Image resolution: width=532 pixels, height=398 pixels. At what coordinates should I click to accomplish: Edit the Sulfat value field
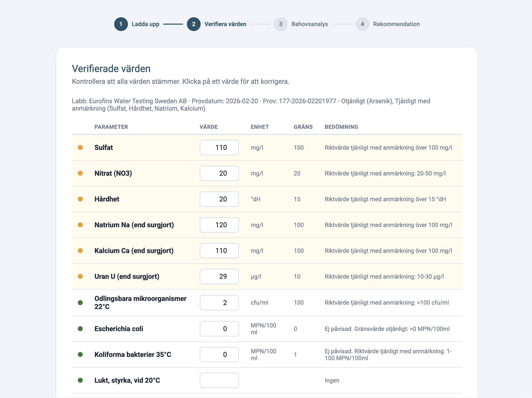[x=219, y=147]
